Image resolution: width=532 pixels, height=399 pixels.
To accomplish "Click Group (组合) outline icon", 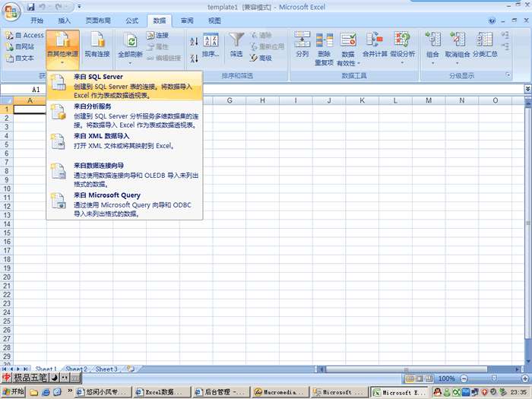I will pyautogui.click(x=432, y=40).
